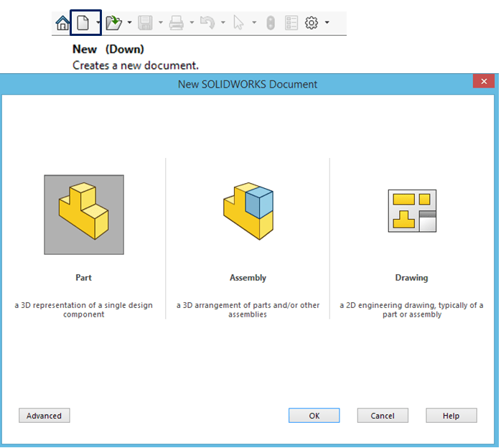Expand the Options gear dropdown arrow

click(327, 23)
